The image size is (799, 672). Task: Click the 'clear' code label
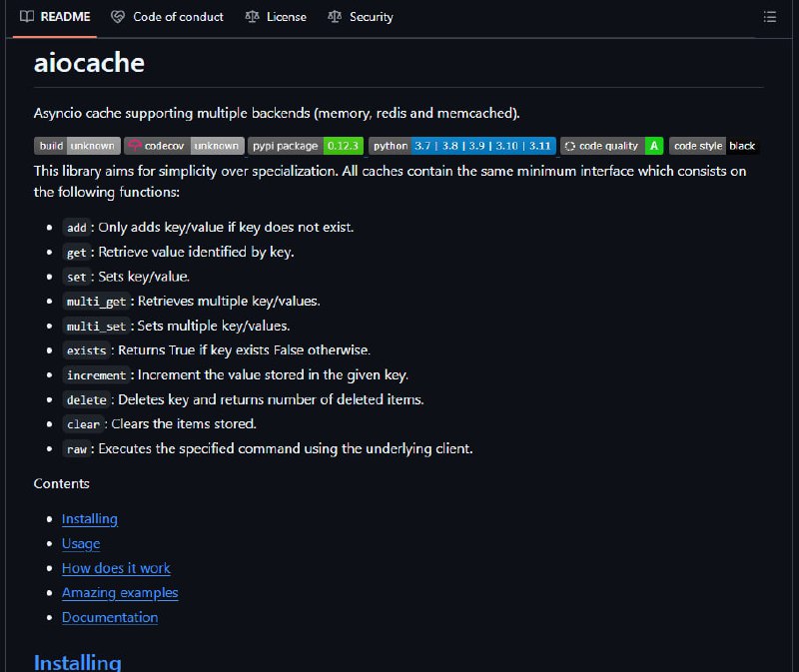(84, 424)
